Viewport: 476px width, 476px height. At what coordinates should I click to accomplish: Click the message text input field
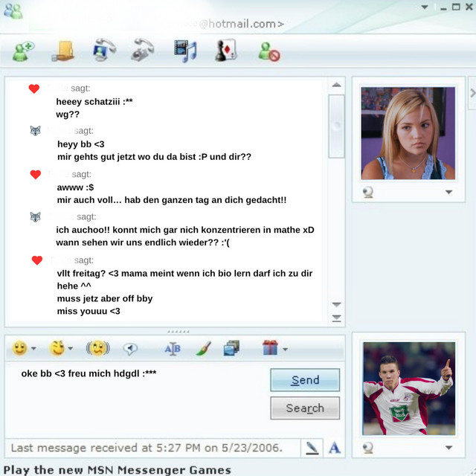point(134,402)
